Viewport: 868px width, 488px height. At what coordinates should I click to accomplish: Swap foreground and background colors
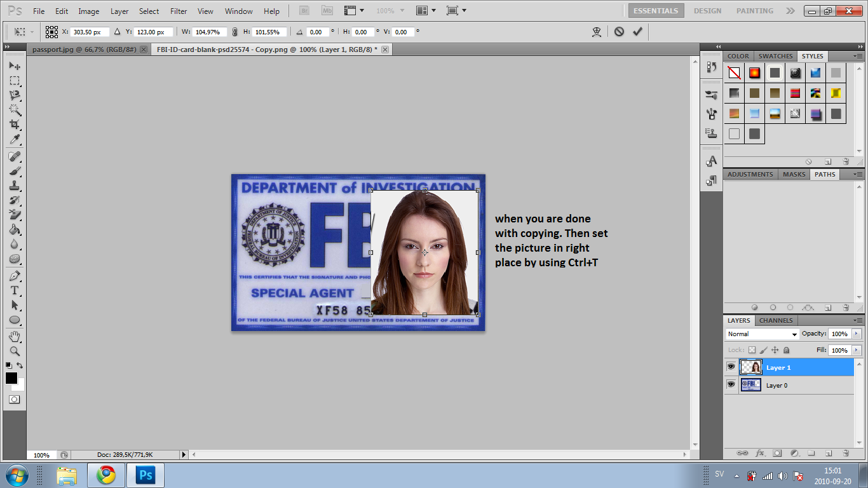click(20, 365)
